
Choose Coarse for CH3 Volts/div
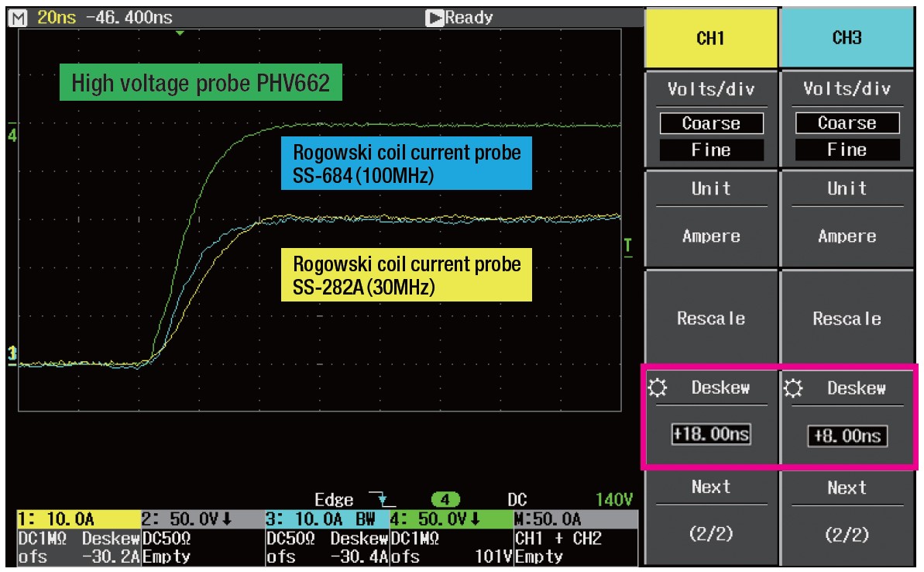pyautogui.click(x=847, y=122)
